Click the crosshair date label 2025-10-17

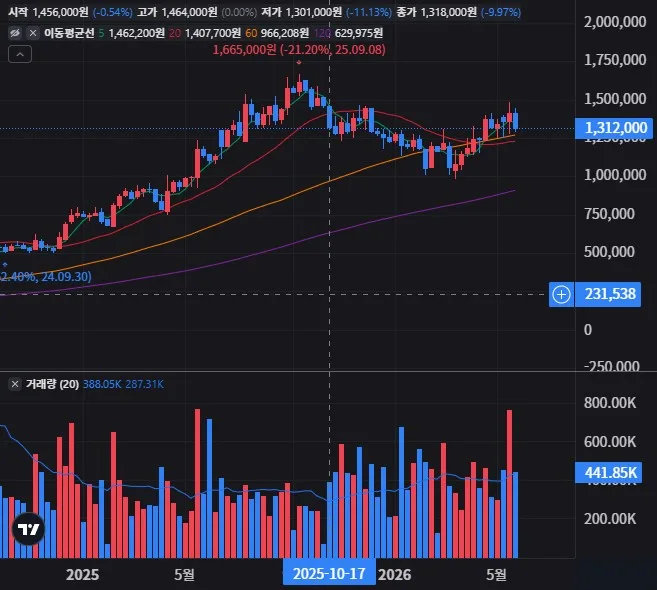coord(329,574)
